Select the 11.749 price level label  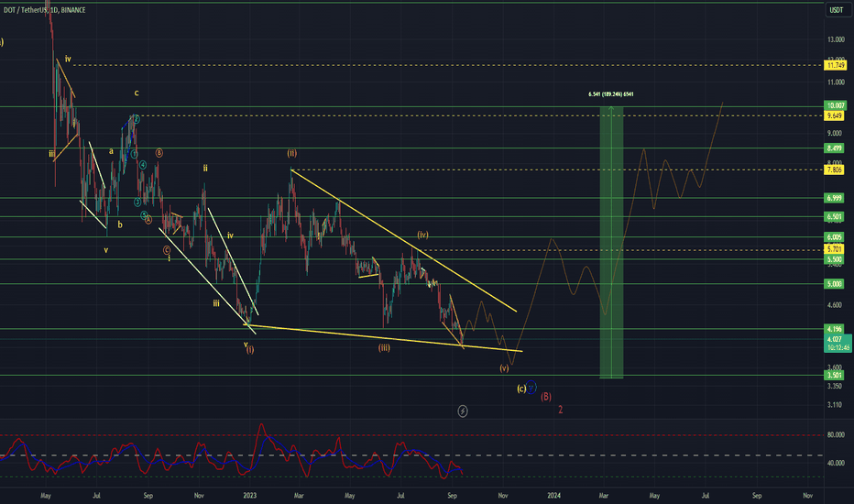point(836,65)
